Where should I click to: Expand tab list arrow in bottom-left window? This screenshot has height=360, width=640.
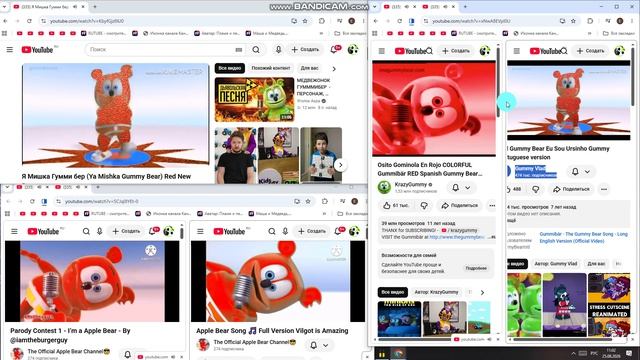(7, 187)
